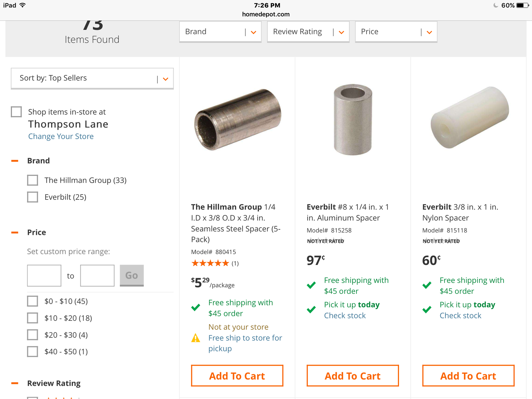The height and width of the screenshot is (399, 532).
Task: Collapse the Price filter section minus icon
Action: coord(15,232)
